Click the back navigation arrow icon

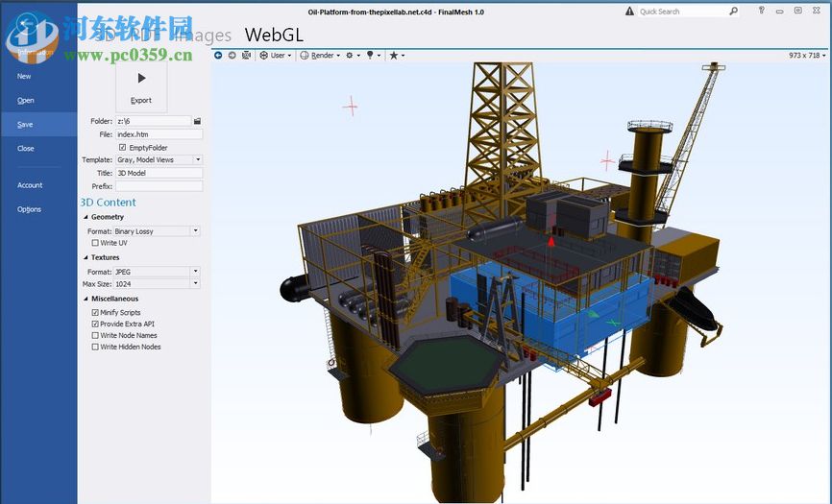(x=219, y=56)
